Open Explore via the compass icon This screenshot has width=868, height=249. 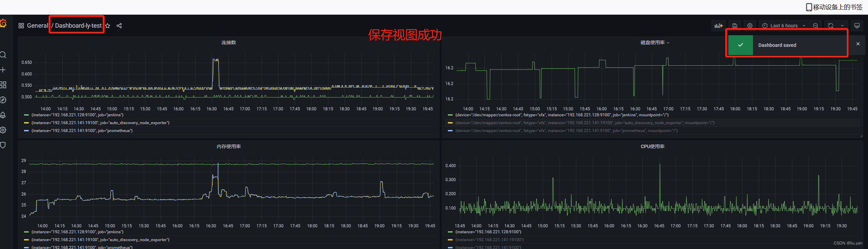pyautogui.click(x=3, y=100)
